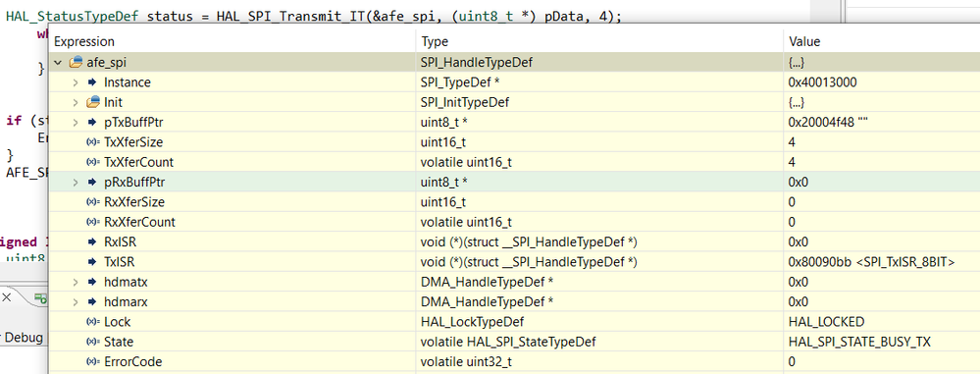This screenshot has width=980, height=374.
Task: Expand the pTxBuffPtr pointer row
Action: [x=76, y=122]
